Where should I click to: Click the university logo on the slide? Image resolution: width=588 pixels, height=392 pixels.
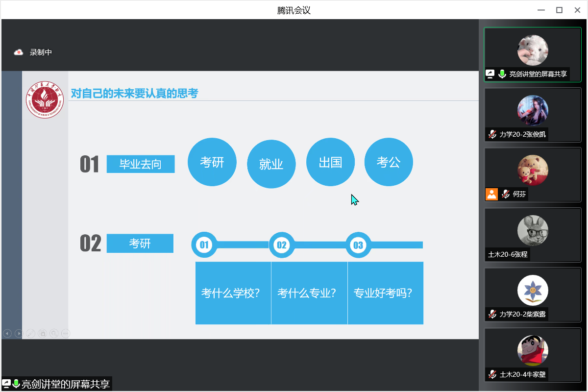(x=45, y=99)
